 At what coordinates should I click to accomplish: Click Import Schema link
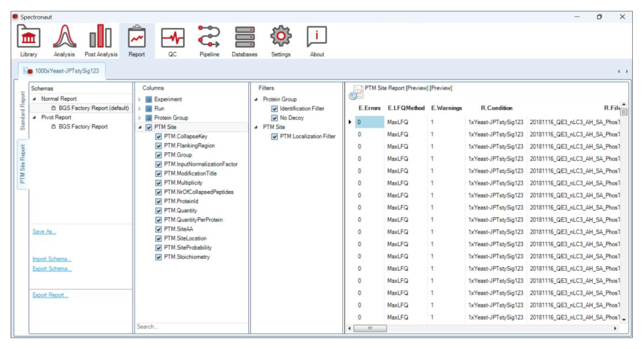click(52, 259)
